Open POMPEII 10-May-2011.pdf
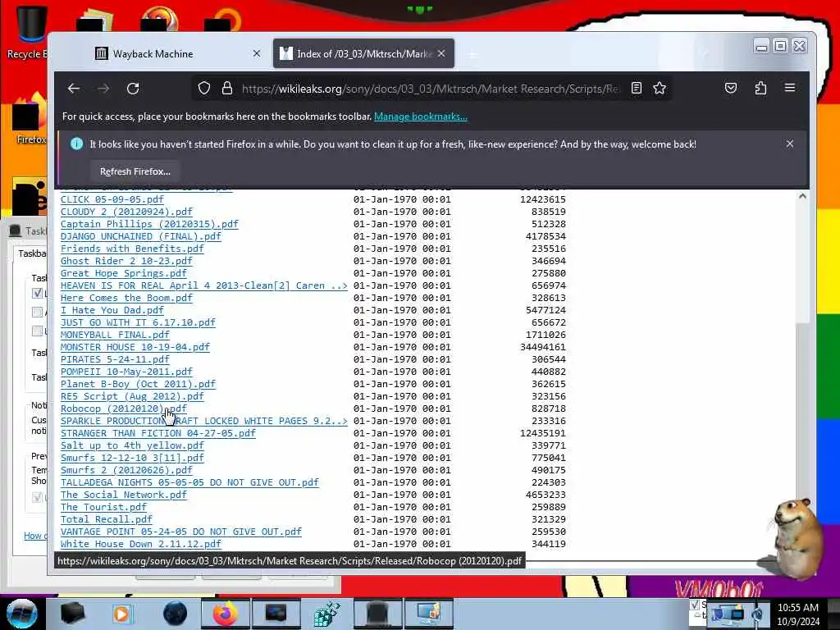This screenshot has width=840, height=630. pos(126,372)
